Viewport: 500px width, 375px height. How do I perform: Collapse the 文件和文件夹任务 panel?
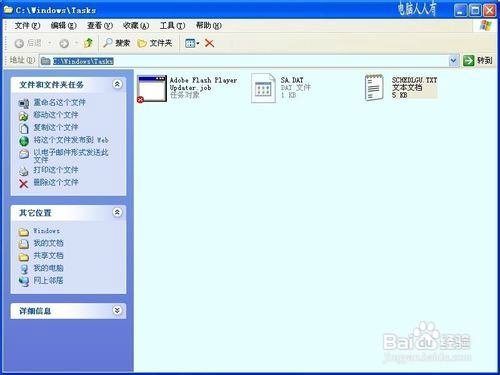[117, 84]
